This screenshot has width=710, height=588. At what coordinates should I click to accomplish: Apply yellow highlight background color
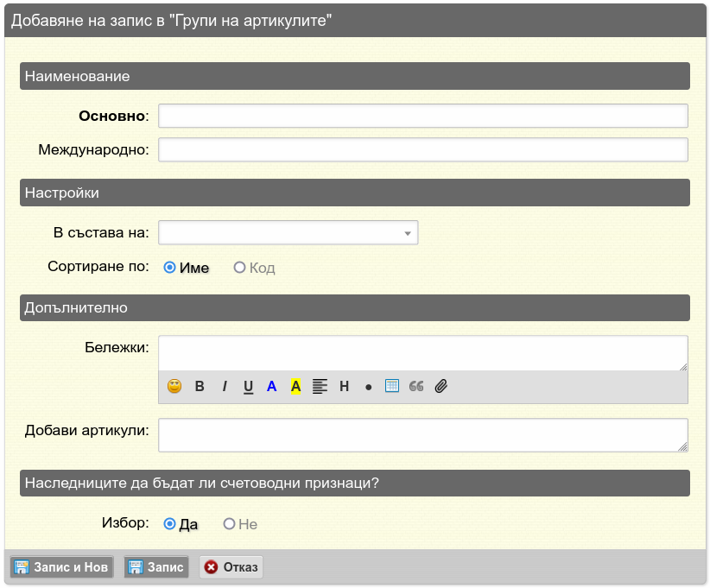click(295, 387)
